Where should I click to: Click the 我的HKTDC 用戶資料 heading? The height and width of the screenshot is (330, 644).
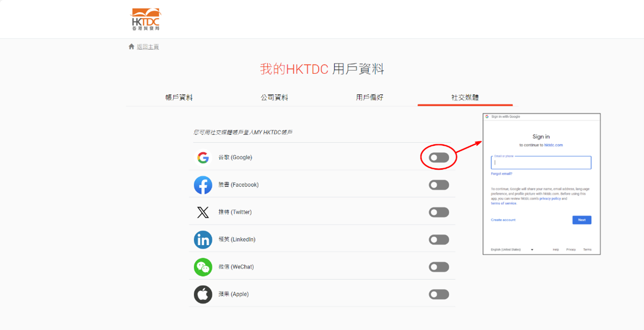click(x=322, y=69)
